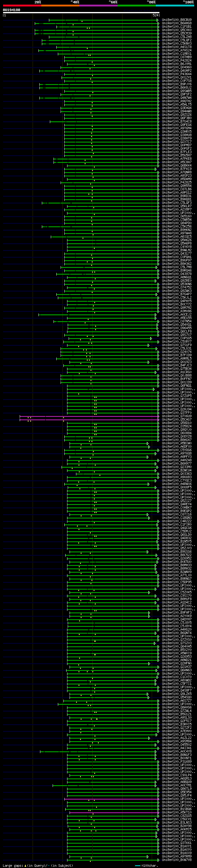Select the UniRef100_C5YDG6 label
The height and width of the screenshot is (868, 197).
pyautogui.click(x=176, y=450)
